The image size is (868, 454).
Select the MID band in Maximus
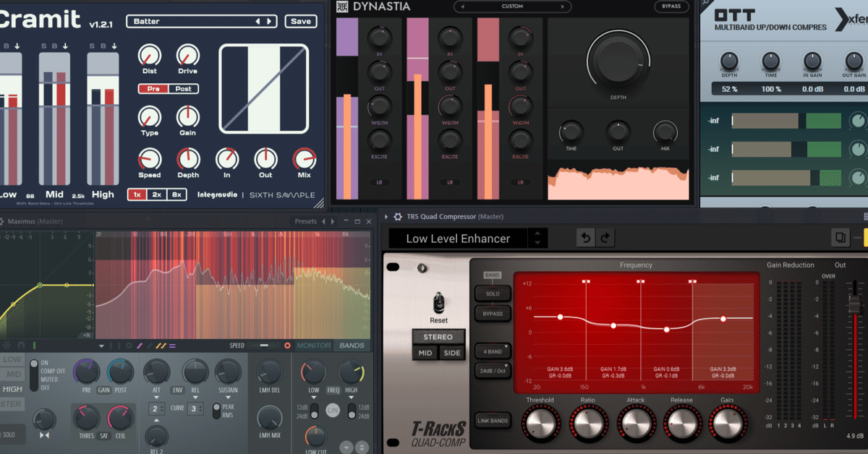12,374
